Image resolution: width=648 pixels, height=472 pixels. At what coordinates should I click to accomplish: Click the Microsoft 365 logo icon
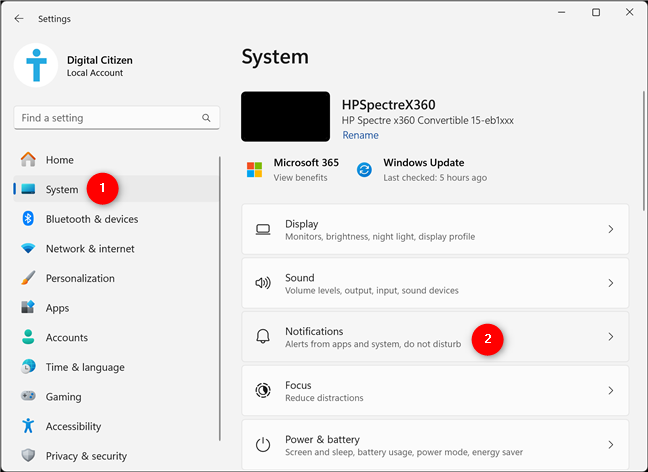pos(255,169)
